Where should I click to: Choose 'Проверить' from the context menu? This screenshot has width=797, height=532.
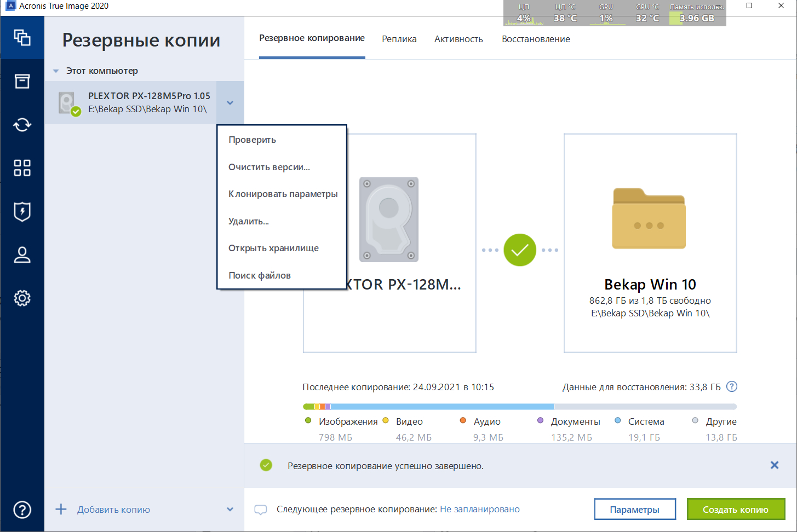click(x=282, y=140)
